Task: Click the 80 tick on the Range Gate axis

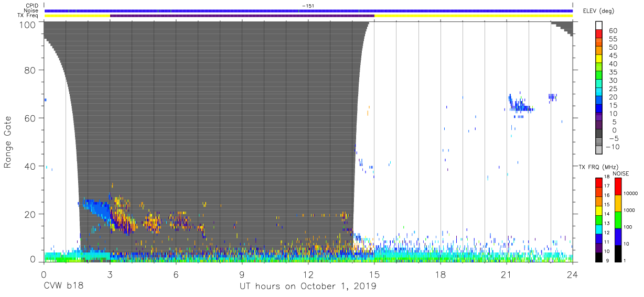Action: 30,70
